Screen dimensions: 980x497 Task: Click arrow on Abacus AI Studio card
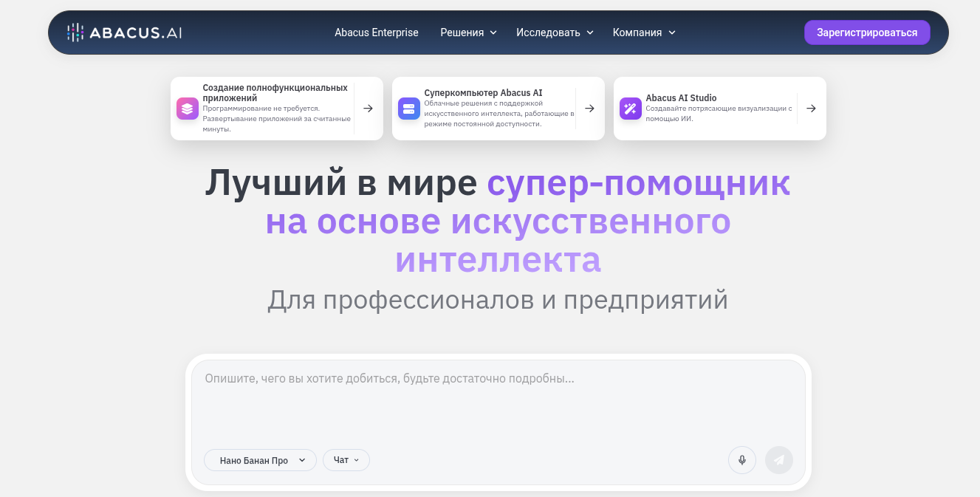(811, 109)
